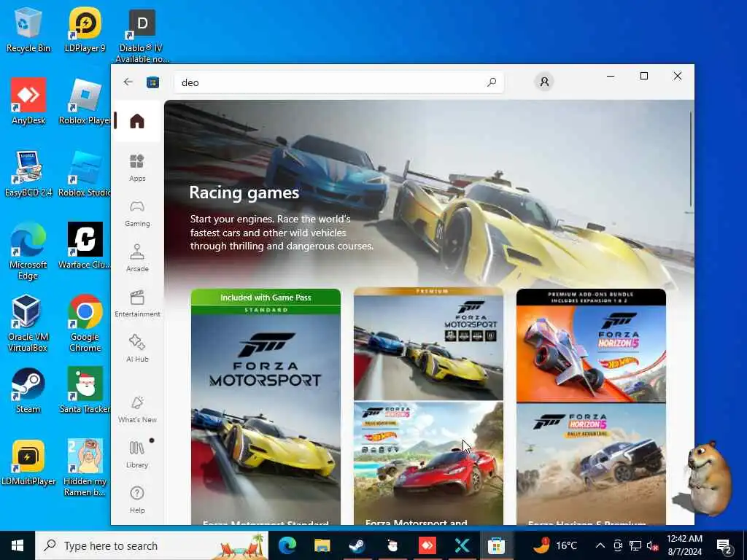The image size is (747, 560).
Task: Select the Steam desktop shortcut
Action: pos(28,390)
